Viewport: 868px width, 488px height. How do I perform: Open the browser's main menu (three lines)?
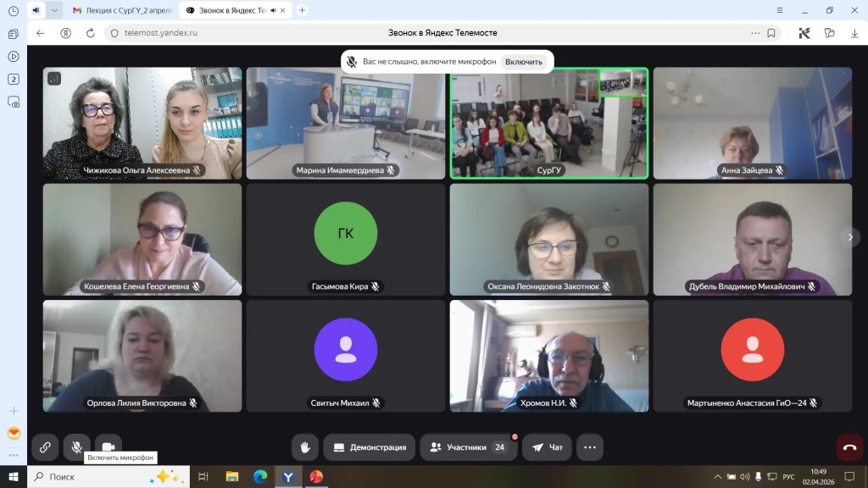[x=779, y=10]
